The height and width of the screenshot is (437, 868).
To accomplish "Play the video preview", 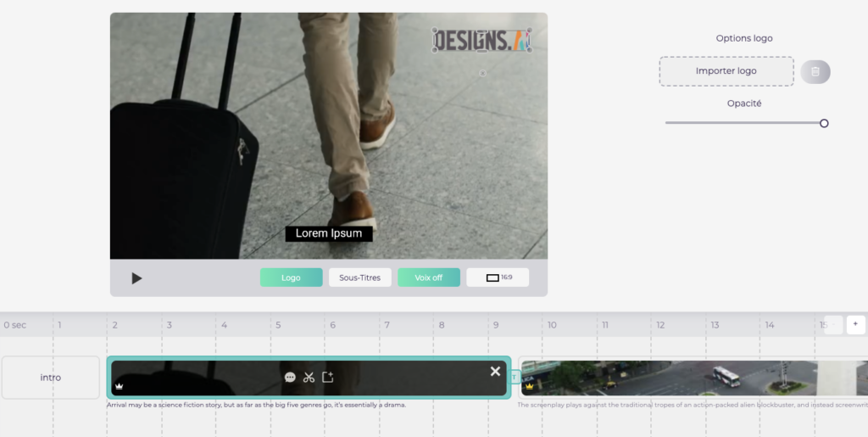I will pyautogui.click(x=136, y=278).
